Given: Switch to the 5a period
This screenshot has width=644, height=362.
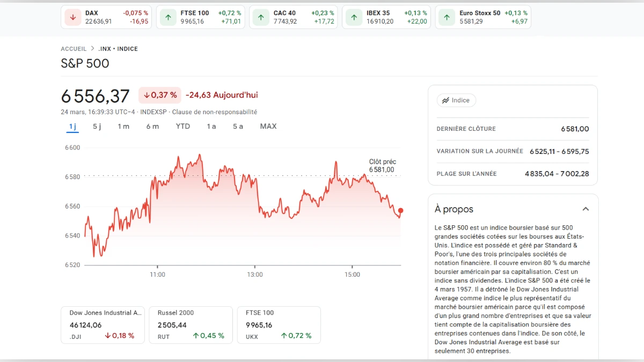Looking at the screenshot, I should click(x=237, y=126).
